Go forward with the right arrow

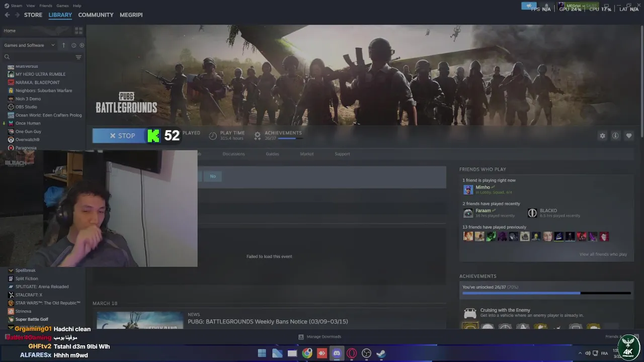17,15
